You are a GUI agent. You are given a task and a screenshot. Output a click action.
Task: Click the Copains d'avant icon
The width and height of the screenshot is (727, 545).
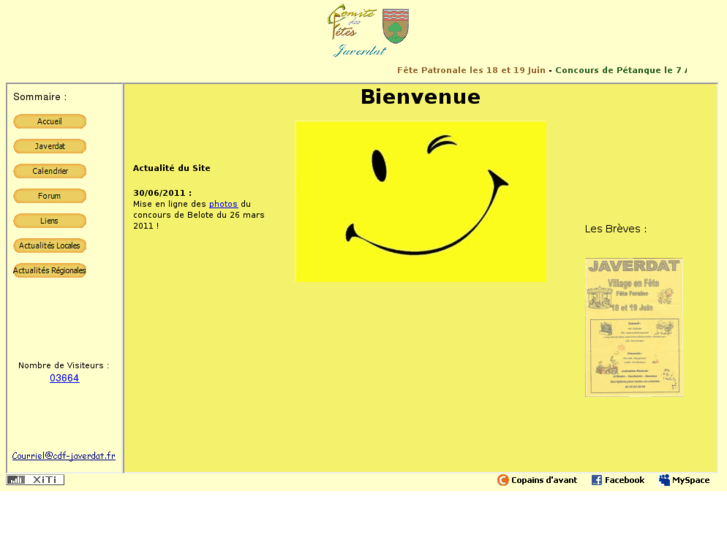(503, 480)
